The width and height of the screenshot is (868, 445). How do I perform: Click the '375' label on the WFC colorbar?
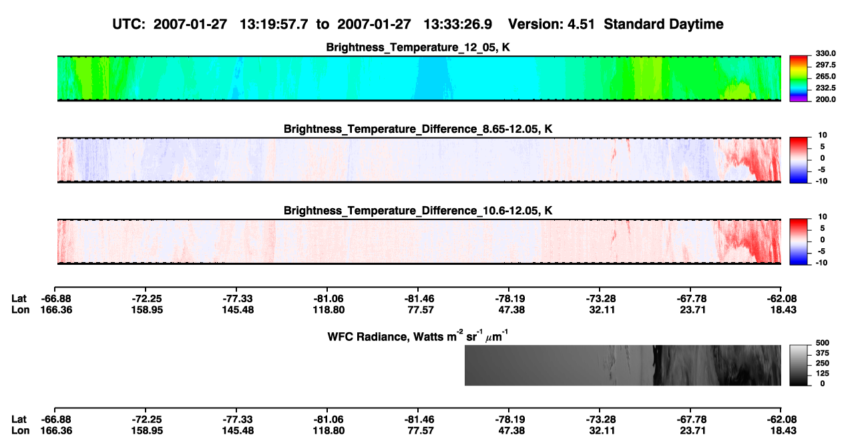(823, 353)
